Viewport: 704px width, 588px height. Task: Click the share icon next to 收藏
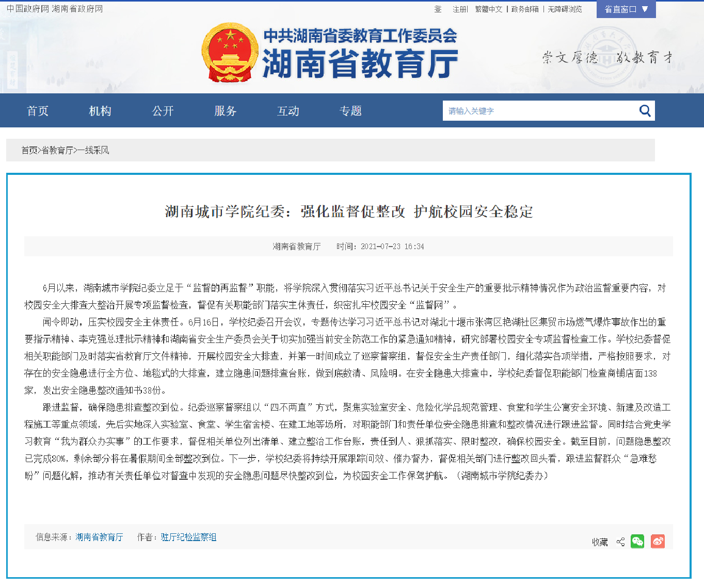click(620, 542)
